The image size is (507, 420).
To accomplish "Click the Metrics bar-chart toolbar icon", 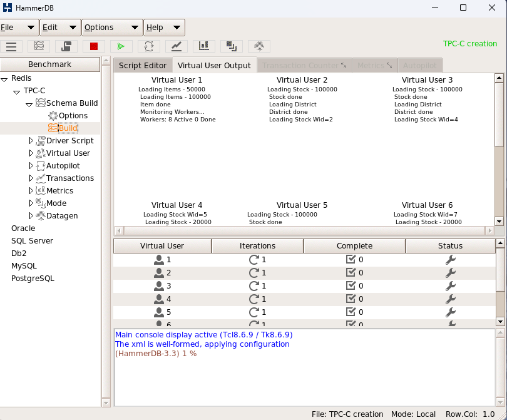I will click(205, 46).
